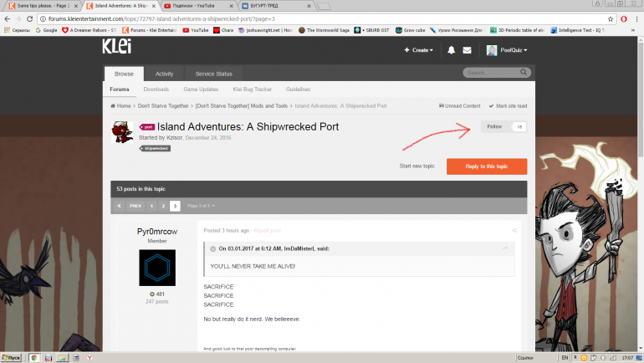
Task: Open Mods and Tools breadcrumb
Action: tap(242, 106)
